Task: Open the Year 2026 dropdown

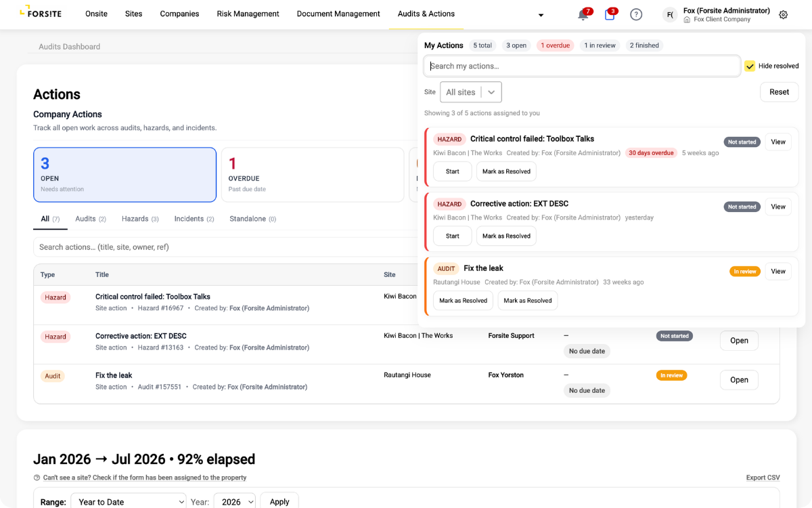Action: point(235,502)
